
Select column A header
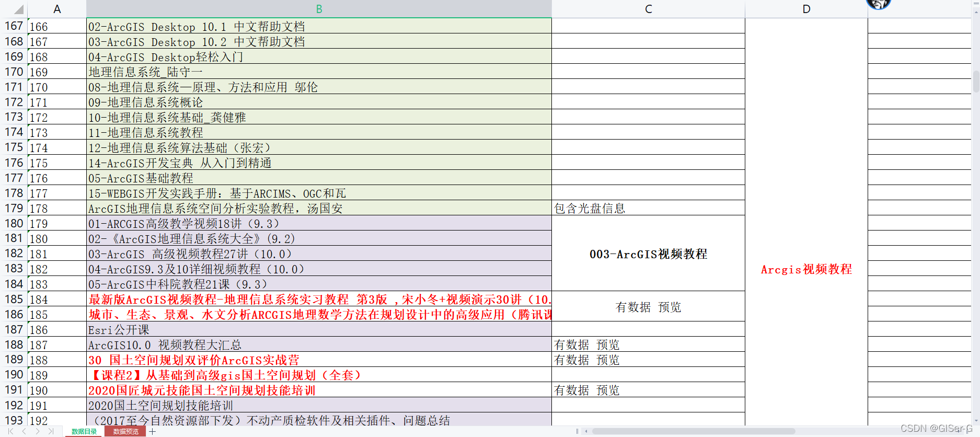click(x=57, y=9)
